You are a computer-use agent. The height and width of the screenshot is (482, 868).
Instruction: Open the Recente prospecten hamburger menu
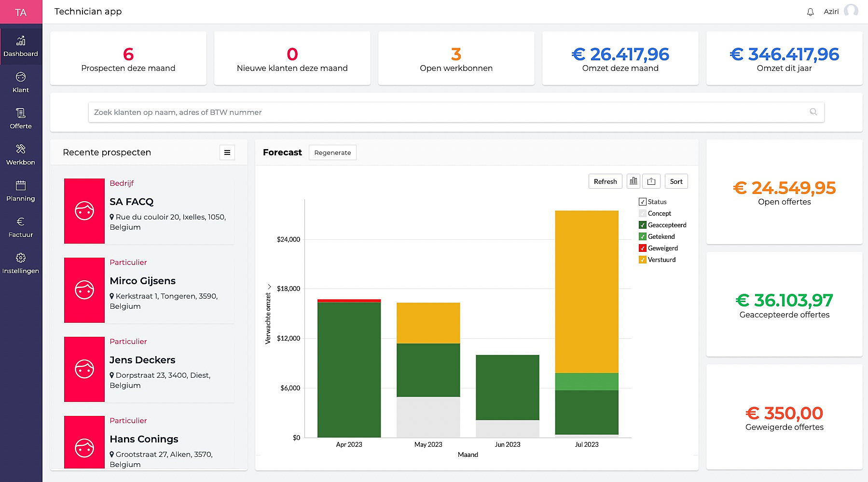227,152
